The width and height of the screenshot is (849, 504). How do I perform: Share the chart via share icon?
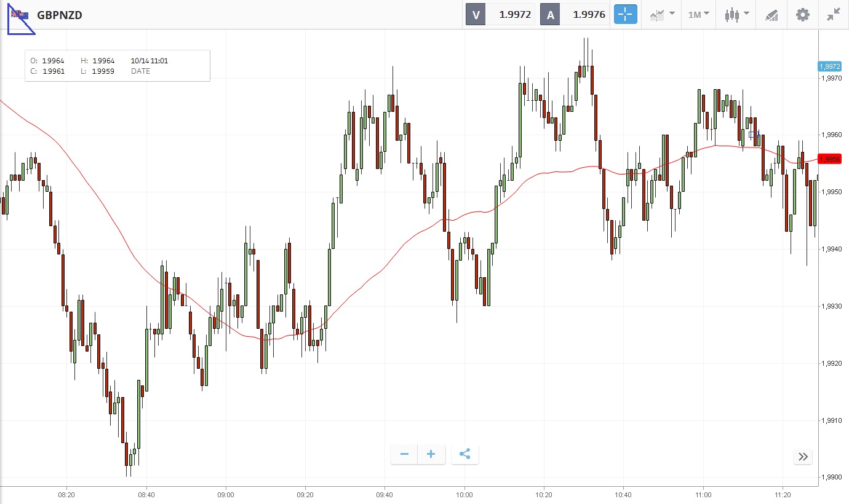click(x=465, y=455)
